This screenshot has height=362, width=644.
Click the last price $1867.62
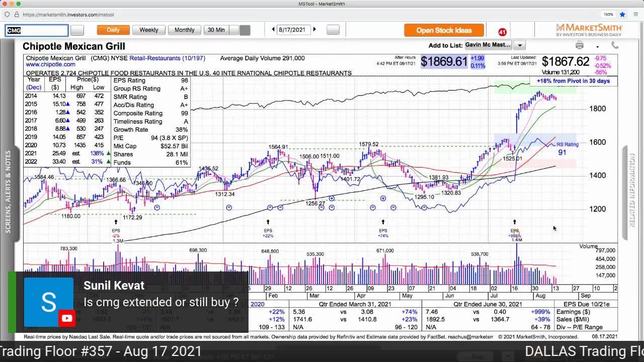[565, 61]
